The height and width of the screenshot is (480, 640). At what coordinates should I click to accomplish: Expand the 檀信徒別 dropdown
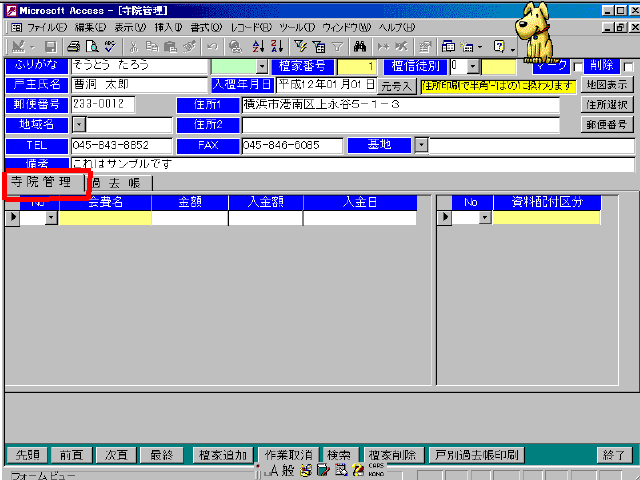(473, 67)
